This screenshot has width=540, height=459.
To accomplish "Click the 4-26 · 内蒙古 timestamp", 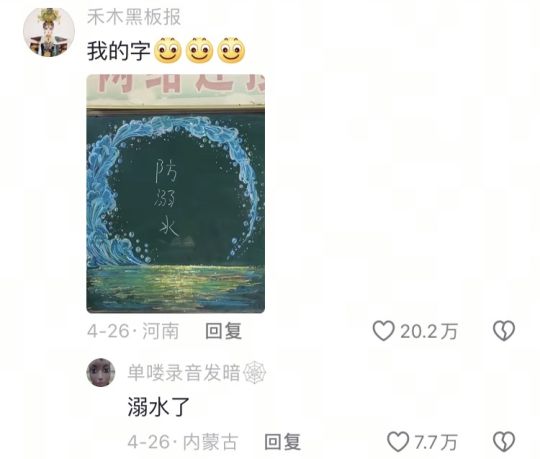I will pyautogui.click(x=183, y=442).
